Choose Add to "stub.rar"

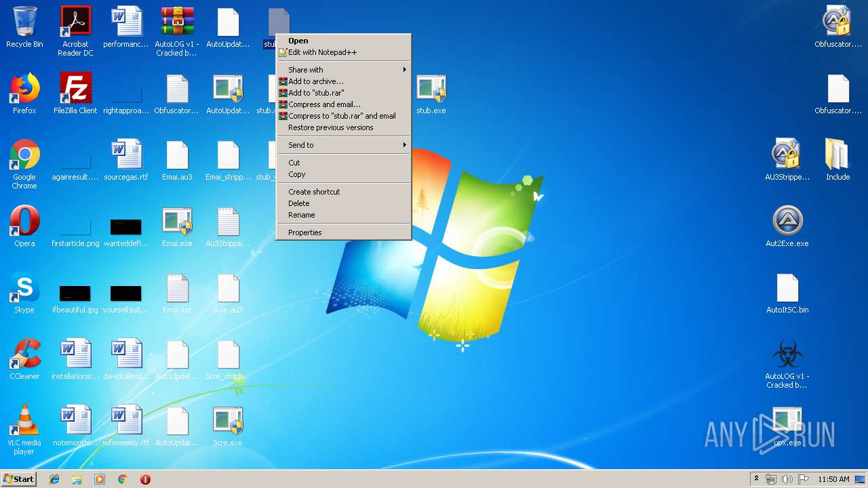tap(344, 93)
